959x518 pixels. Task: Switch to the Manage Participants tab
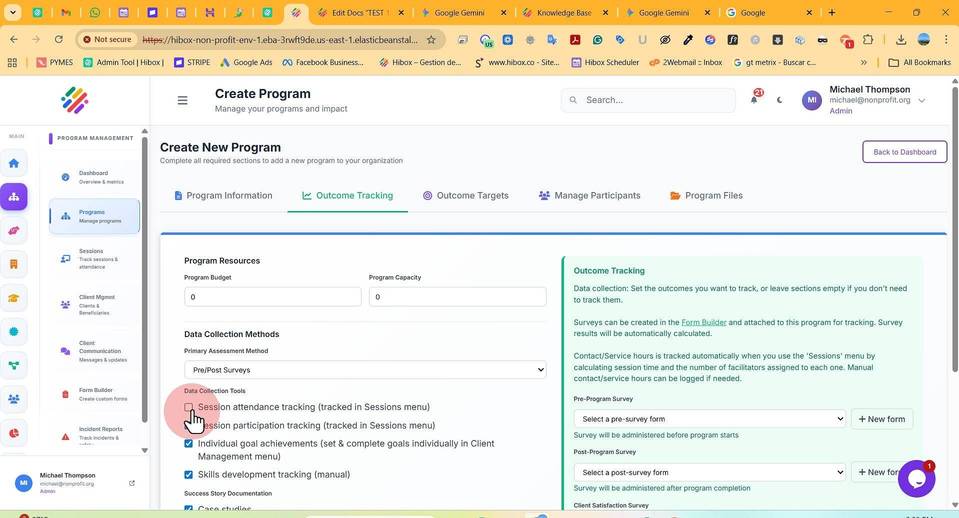click(x=590, y=196)
